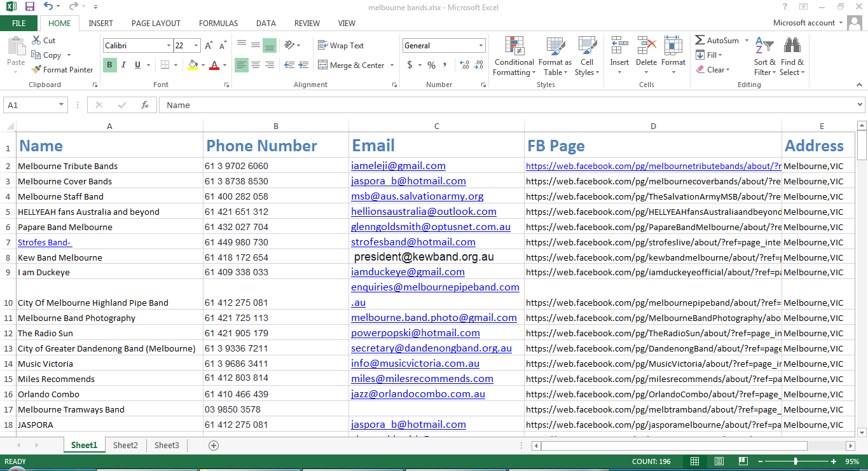Image resolution: width=868 pixels, height=471 pixels.
Task: Open Sheet2 worksheet tab
Action: [x=125, y=445]
